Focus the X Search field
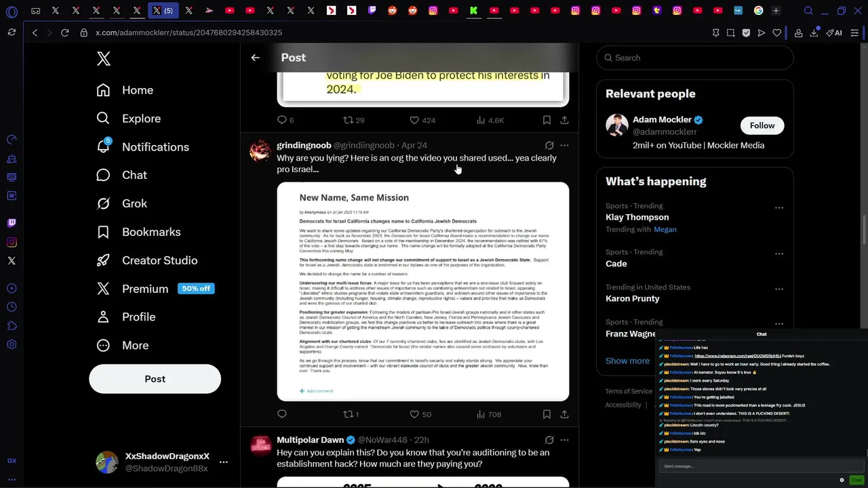 pyautogui.click(x=694, y=58)
